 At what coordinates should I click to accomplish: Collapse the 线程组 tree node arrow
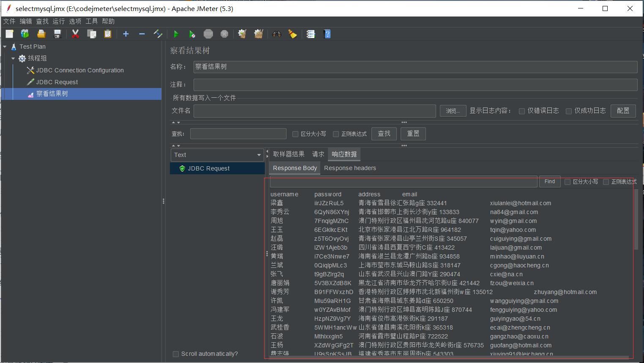[x=13, y=58]
